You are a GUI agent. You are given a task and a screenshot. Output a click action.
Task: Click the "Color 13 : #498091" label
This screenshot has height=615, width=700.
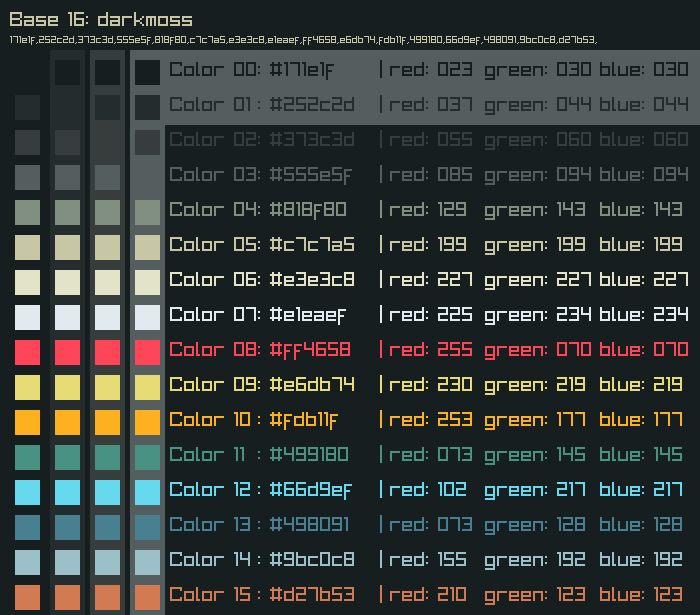(x=260, y=525)
